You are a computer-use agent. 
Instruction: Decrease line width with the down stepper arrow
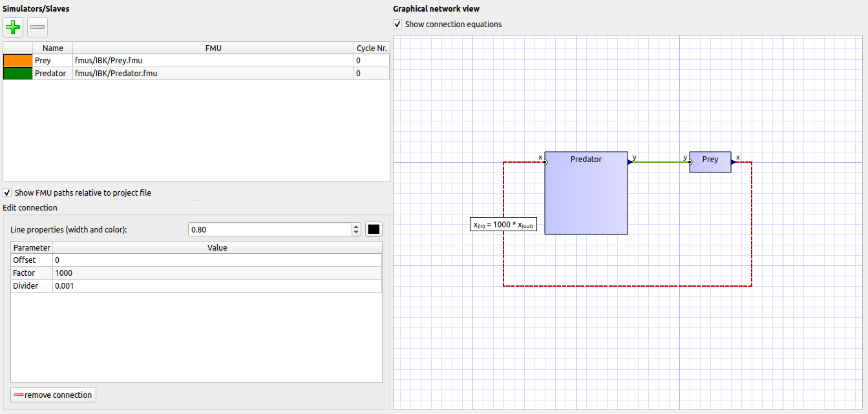click(x=356, y=233)
